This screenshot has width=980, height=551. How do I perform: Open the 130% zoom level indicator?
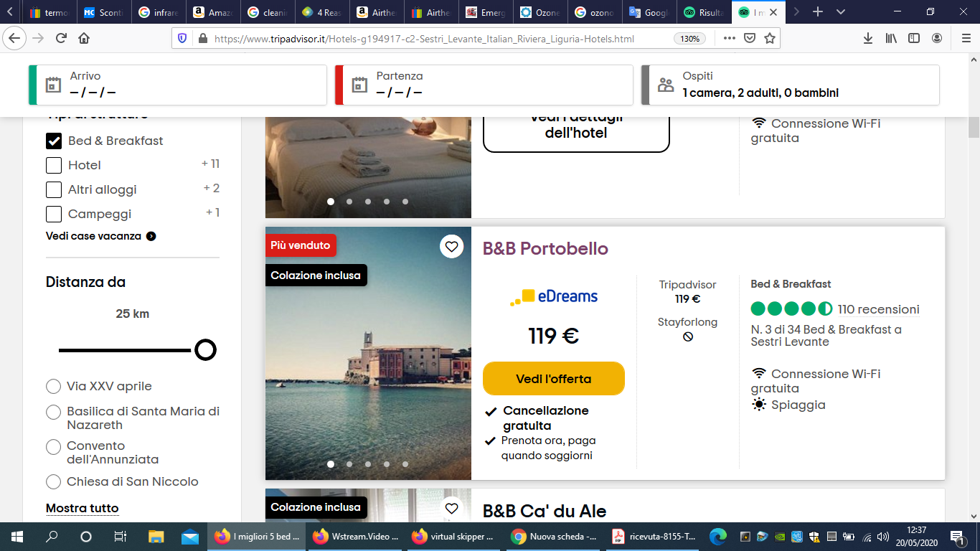pyautogui.click(x=690, y=39)
